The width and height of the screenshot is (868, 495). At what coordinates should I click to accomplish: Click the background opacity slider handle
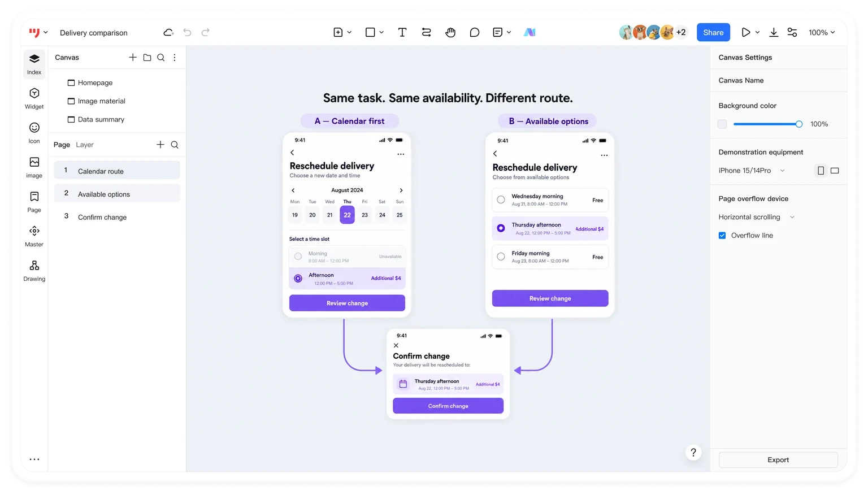coord(799,124)
